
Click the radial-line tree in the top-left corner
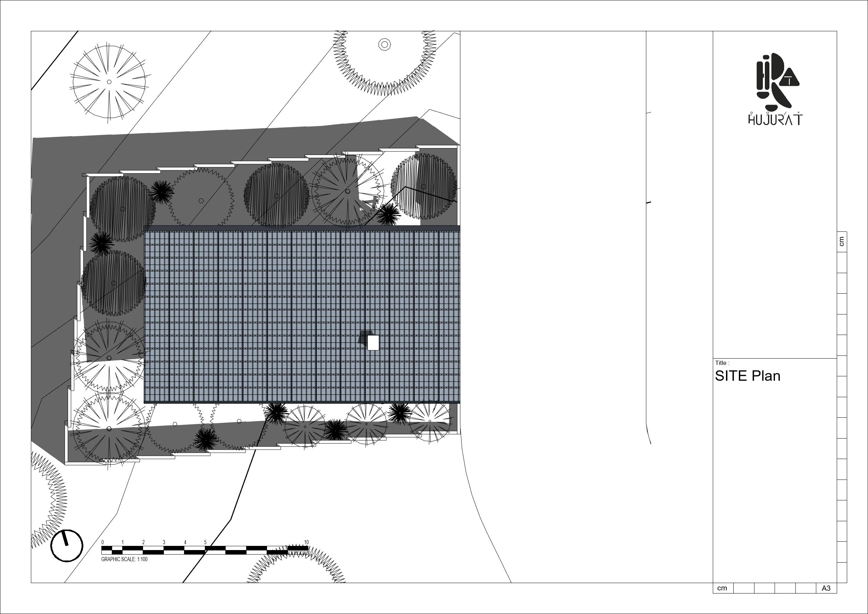tap(109, 82)
